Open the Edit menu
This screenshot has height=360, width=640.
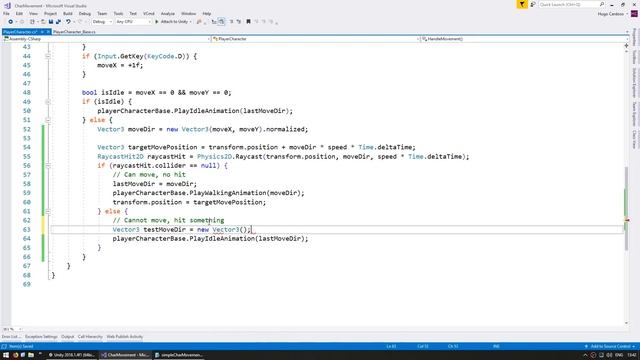(19, 14)
